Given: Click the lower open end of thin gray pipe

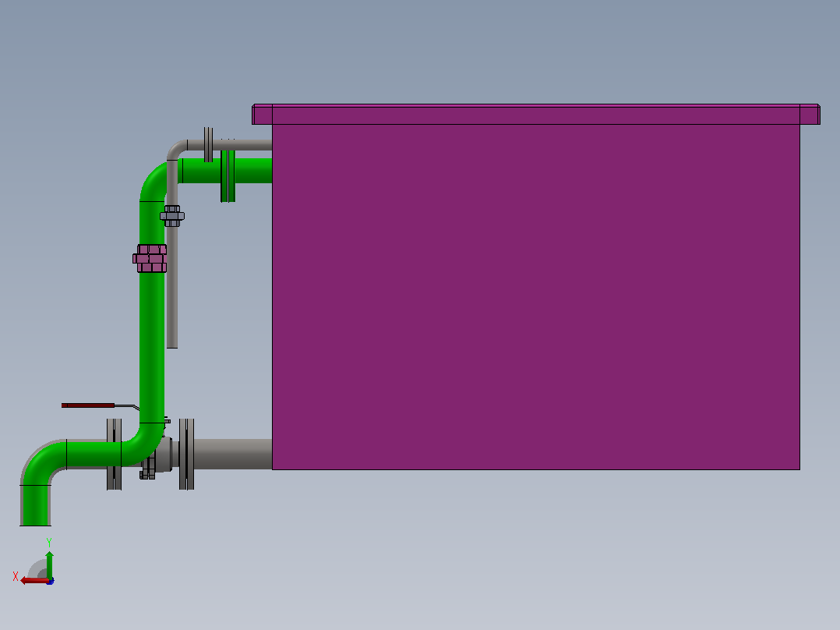Looking at the screenshot, I should pyautogui.click(x=172, y=345).
